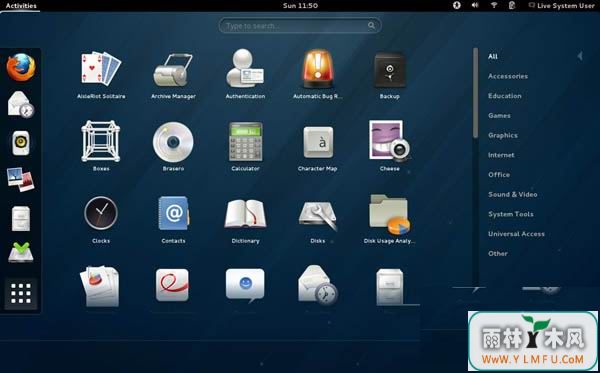Show the Universal Access category

516,234
